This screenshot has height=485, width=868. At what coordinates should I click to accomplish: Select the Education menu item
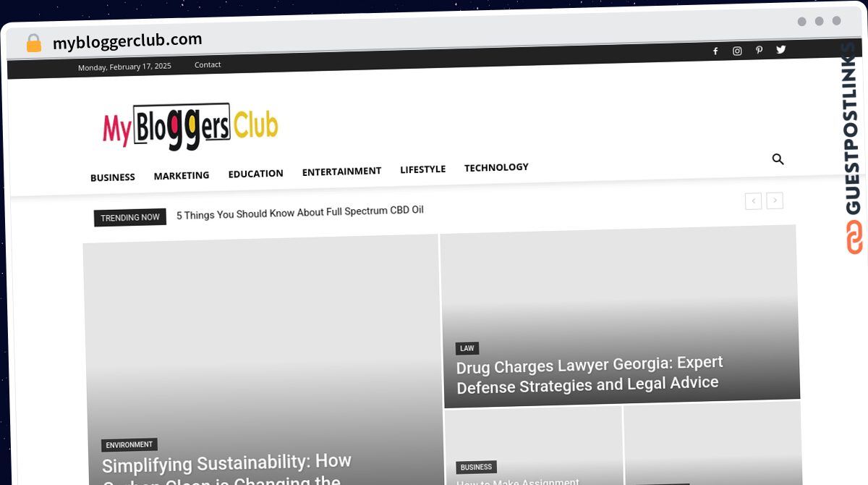coord(255,174)
